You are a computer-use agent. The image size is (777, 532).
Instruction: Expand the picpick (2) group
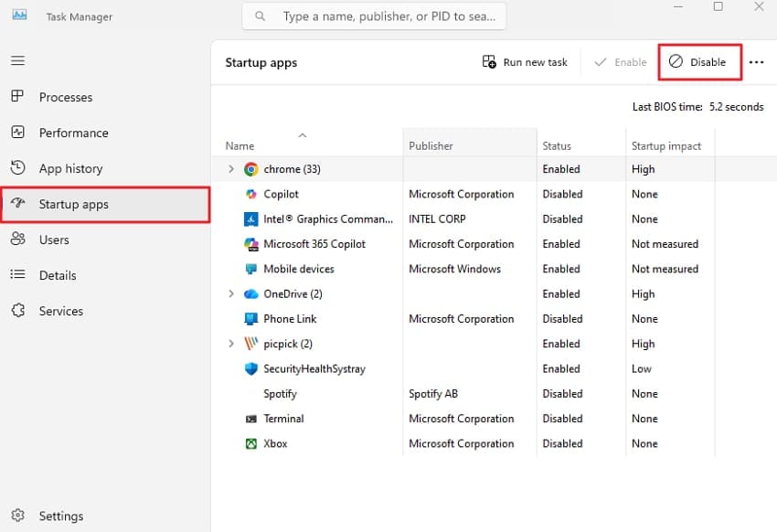231,344
